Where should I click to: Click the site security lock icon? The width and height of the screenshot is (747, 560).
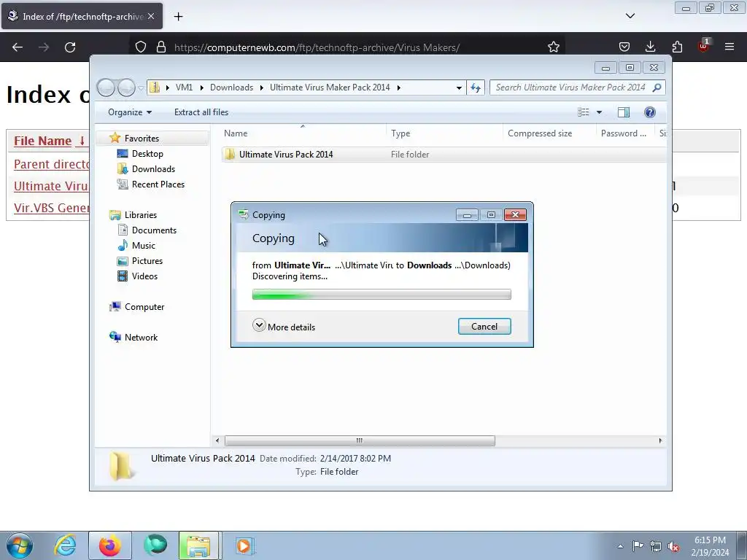[x=161, y=47]
